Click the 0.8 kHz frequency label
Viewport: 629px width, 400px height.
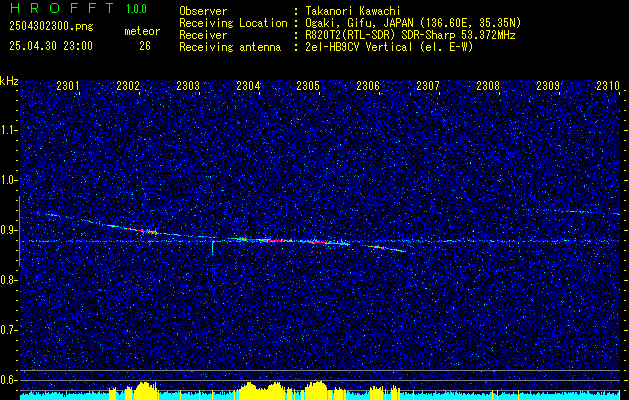pyautogui.click(x=8, y=280)
